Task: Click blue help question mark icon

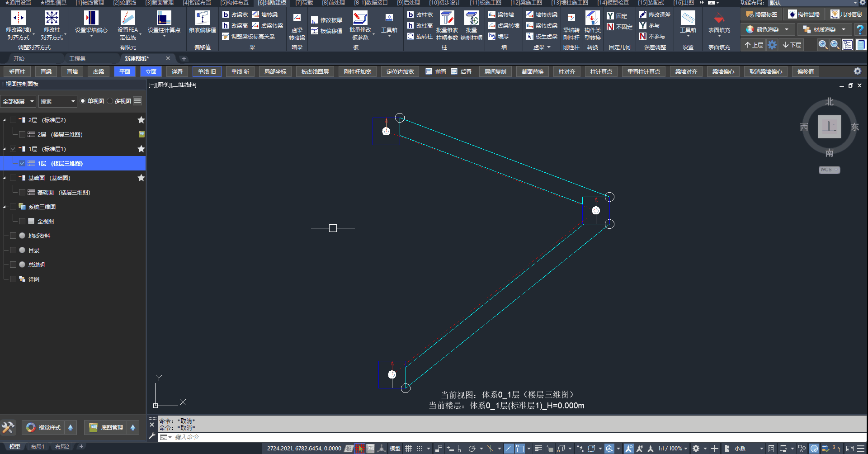Action: pos(860,30)
